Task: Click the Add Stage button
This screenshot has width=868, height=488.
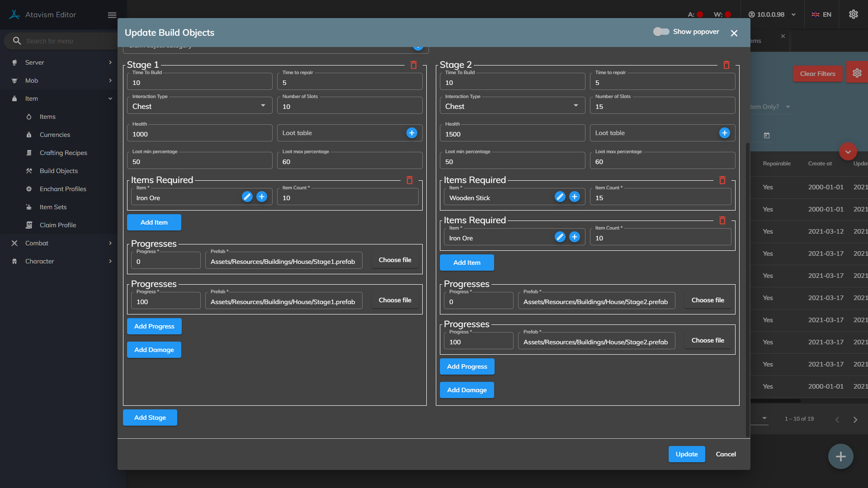Action: coord(150,418)
